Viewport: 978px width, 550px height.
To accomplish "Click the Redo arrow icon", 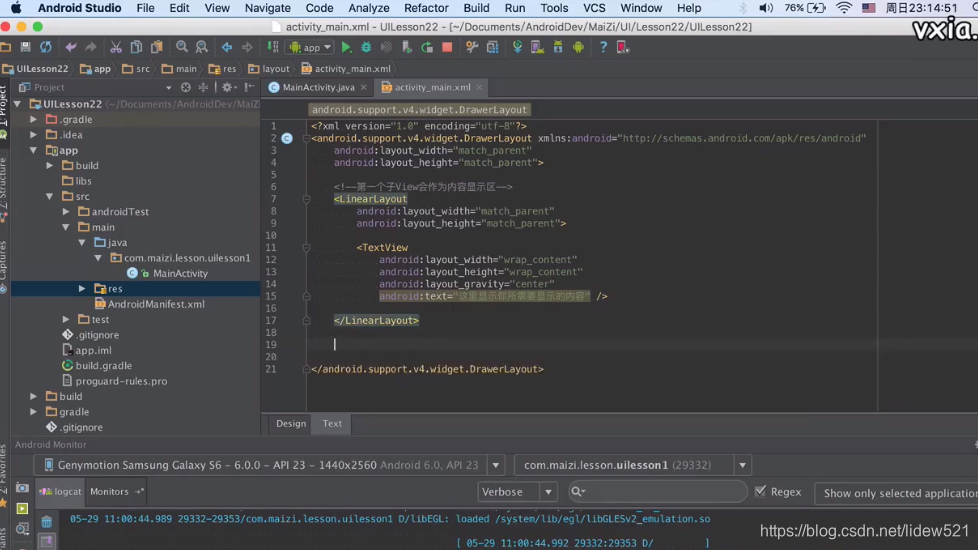I will click(91, 47).
